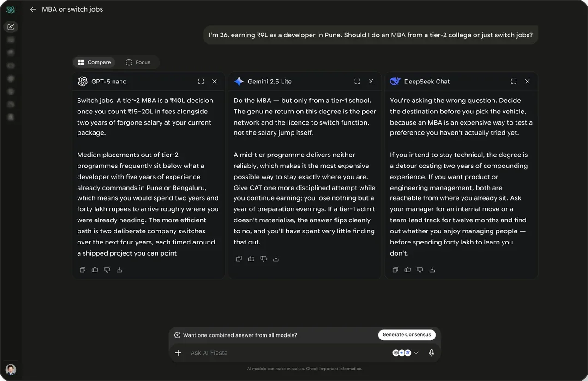Image resolution: width=588 pixels, height=381 pixels.
Task: Click the paragraph starting 'If you intend to stay technical'
Action: [x=459, y=204]
